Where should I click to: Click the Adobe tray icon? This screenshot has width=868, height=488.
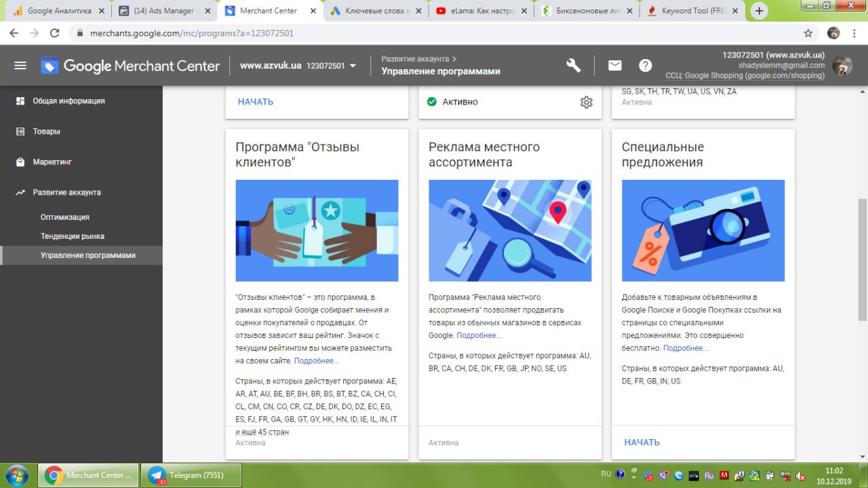(724, 476)
